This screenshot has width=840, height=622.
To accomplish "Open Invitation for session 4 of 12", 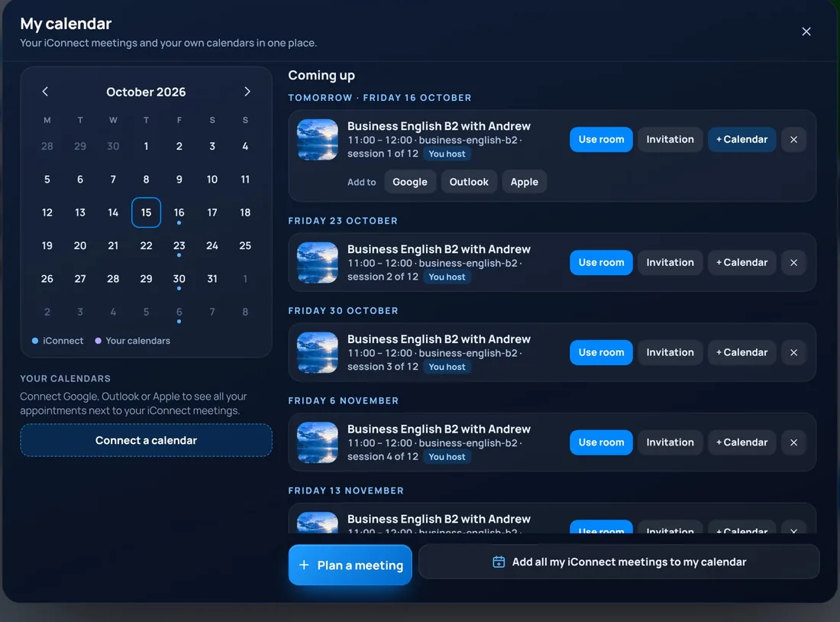I will pos(670,443).
